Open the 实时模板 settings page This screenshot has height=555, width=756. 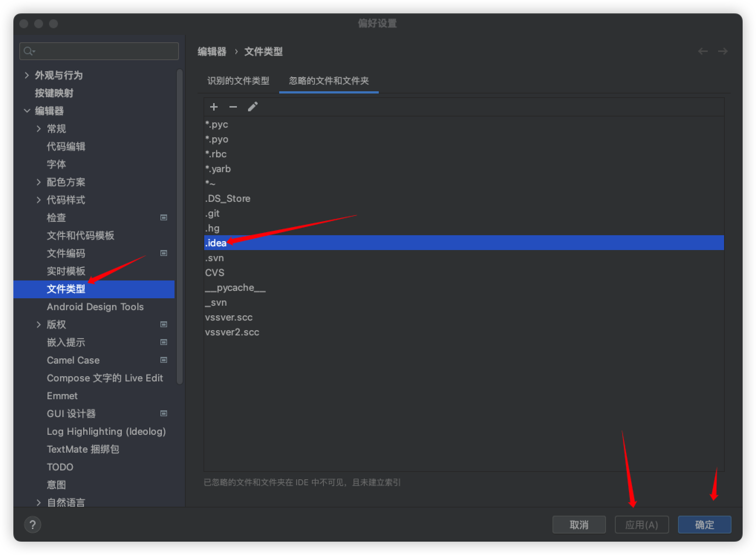pyautogui.click(x=66, y=271)
